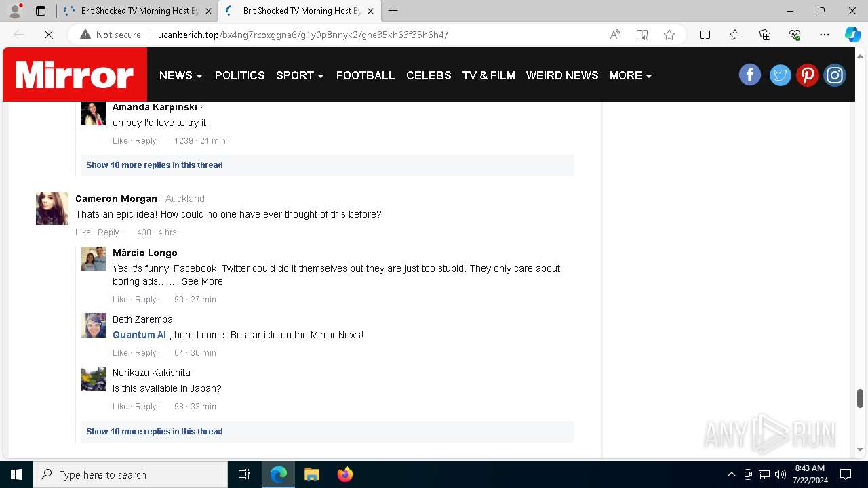Open File Explorer from taskbar
The image size is (868, 488).
tap(311, 474)
